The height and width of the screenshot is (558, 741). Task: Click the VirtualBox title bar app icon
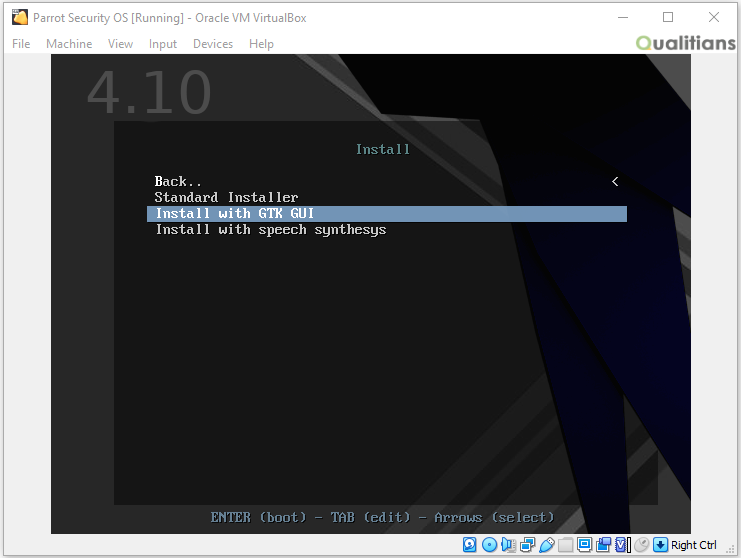[20, 17]
